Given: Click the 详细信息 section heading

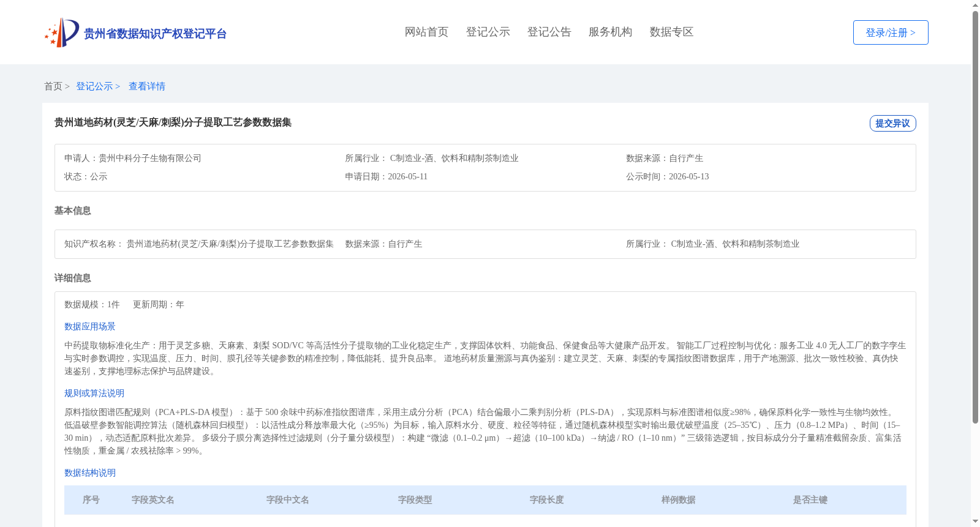Looking at the screenshot, I should [x=72, y=278].
